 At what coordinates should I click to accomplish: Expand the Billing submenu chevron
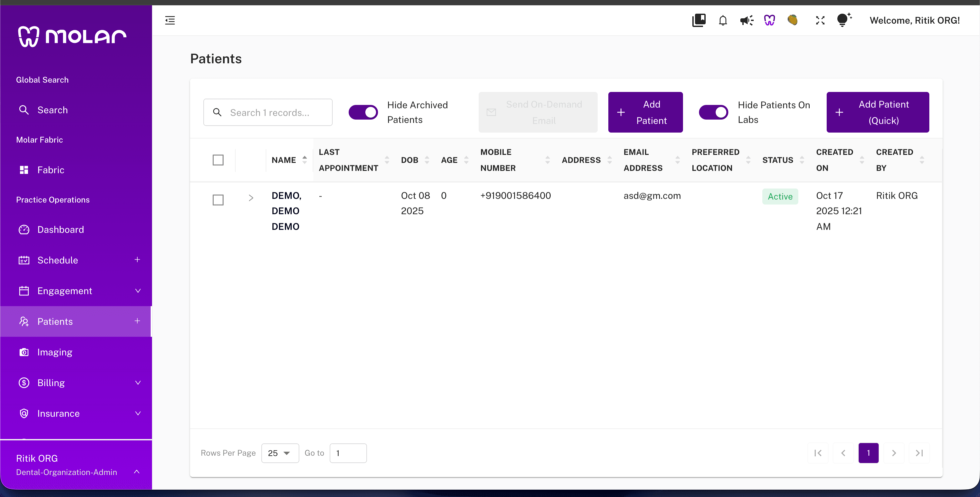pyautogui.click(x=138, y=382)
